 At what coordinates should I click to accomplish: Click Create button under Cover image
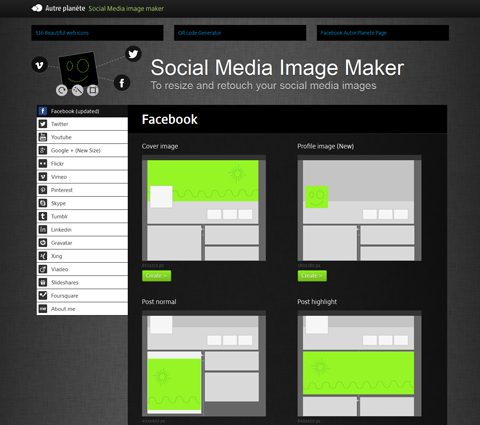pos(156,276)
